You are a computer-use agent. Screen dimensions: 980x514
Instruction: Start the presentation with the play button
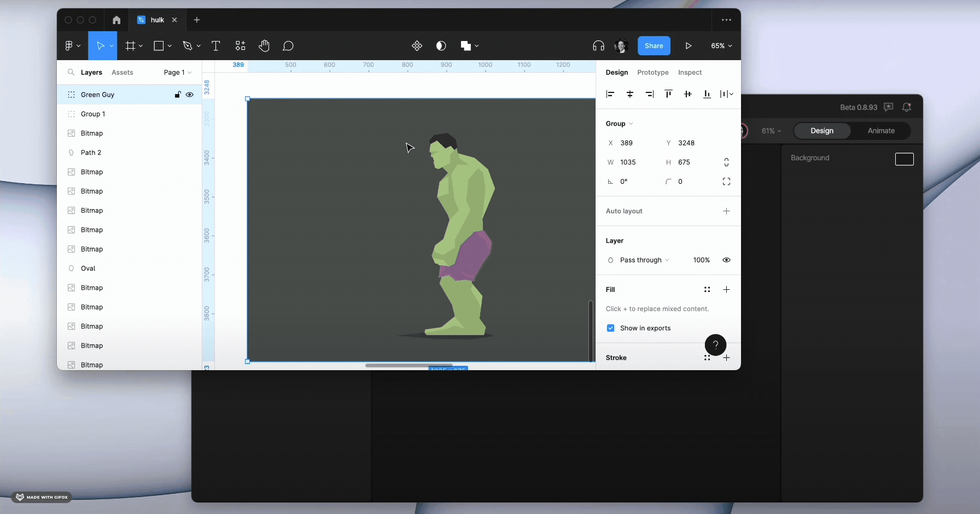pos(689,46)
